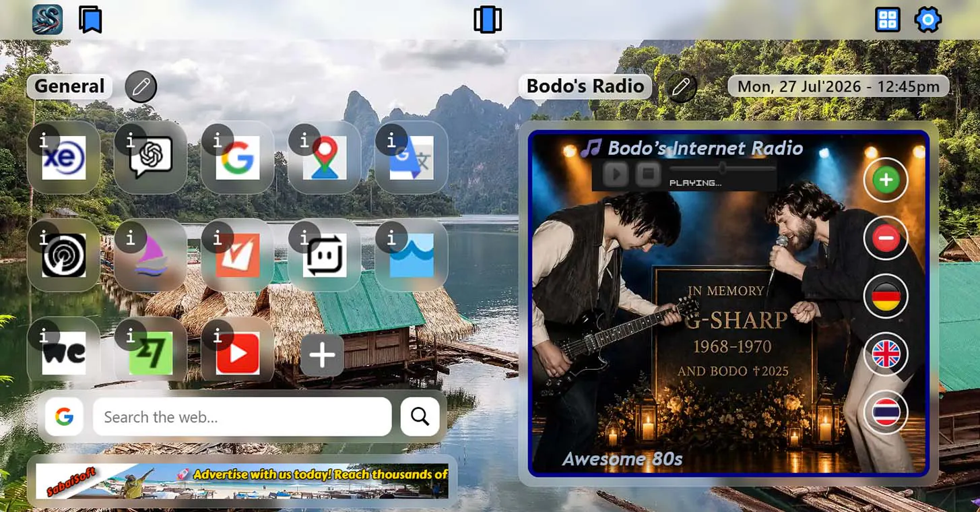
Task: Open the ChatGPT shortcut tile
Action: (151, 158)
